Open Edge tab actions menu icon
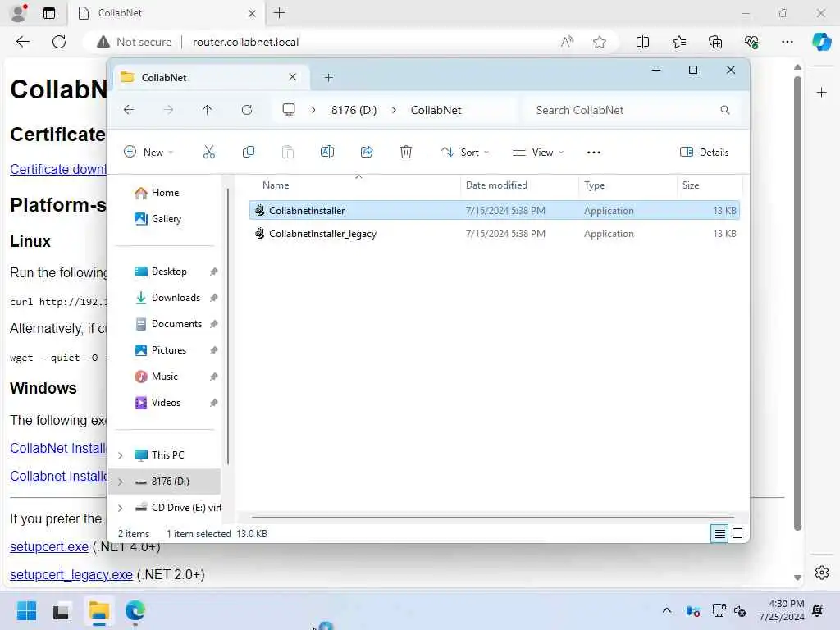The image size is (840, 630). (48, 13)
